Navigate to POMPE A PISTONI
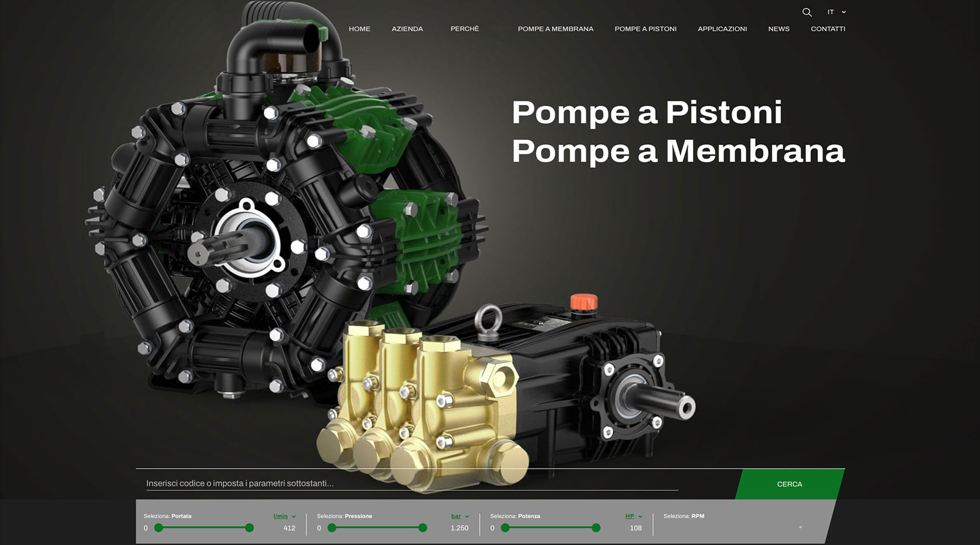This screenshot has width=980, height=545. point(645,29)
